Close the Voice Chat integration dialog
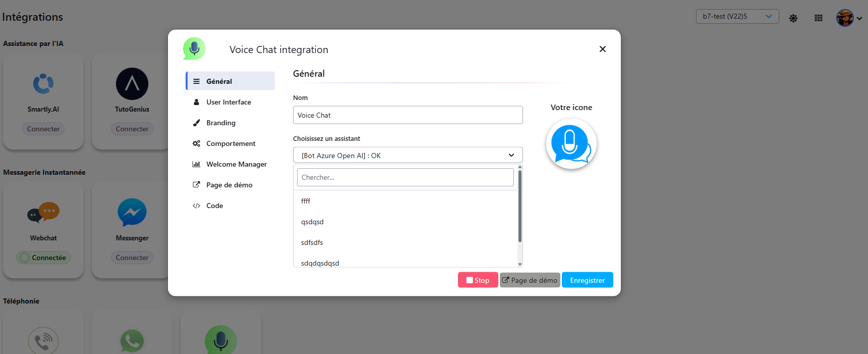Viewport: 868px width, 354px height. (602, 49)
